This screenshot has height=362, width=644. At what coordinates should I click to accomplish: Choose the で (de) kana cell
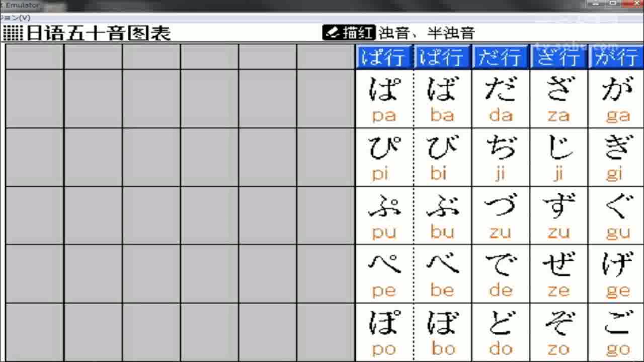point(501,274)
